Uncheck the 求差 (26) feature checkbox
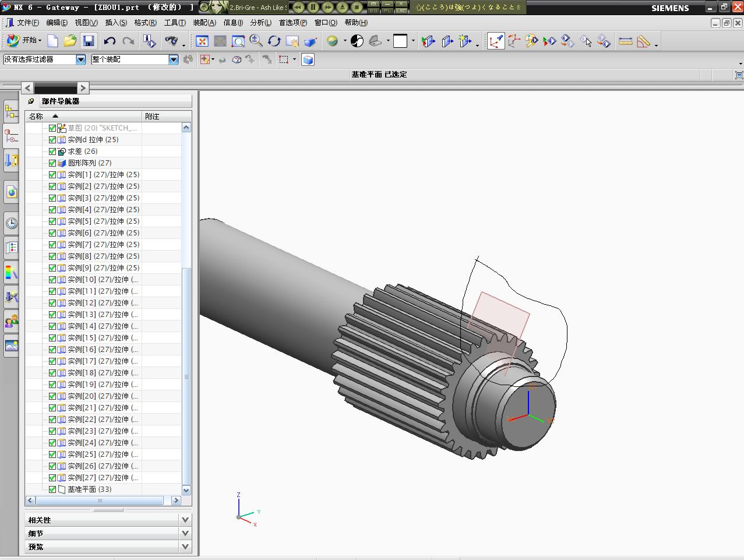 point(52,152)
